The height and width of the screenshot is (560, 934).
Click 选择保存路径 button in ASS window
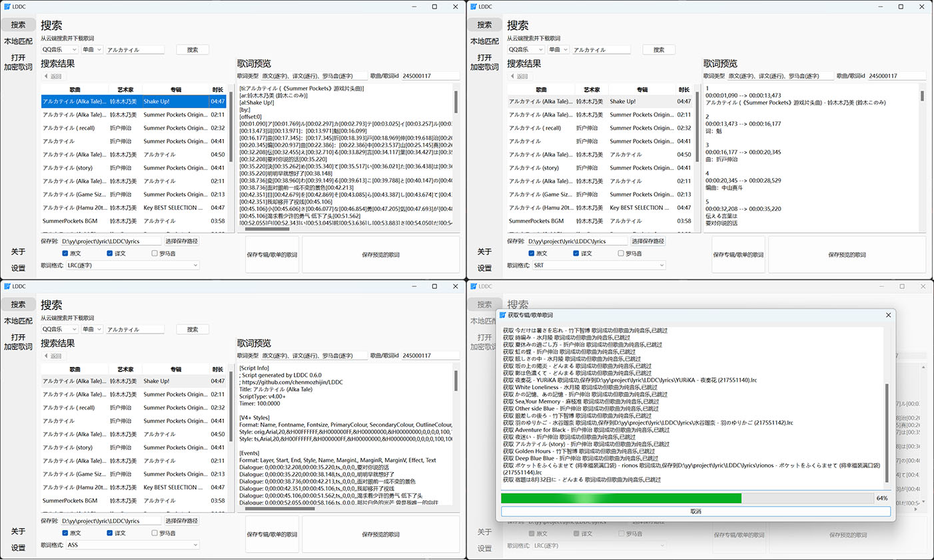click(182, 521)
